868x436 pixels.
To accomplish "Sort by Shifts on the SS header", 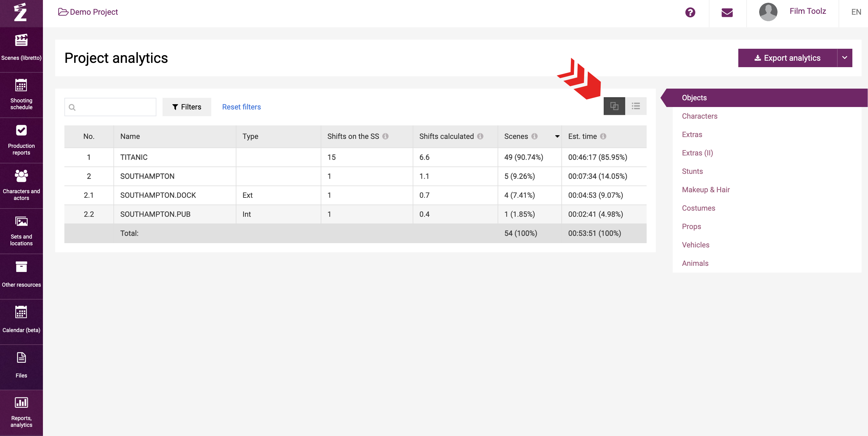I will click(x=353, y=136).
